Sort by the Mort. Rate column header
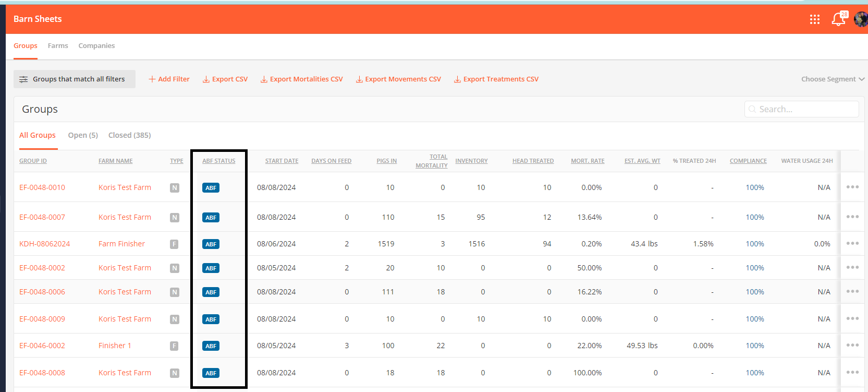The image size is (868, 392). click(x=588, y=161)
